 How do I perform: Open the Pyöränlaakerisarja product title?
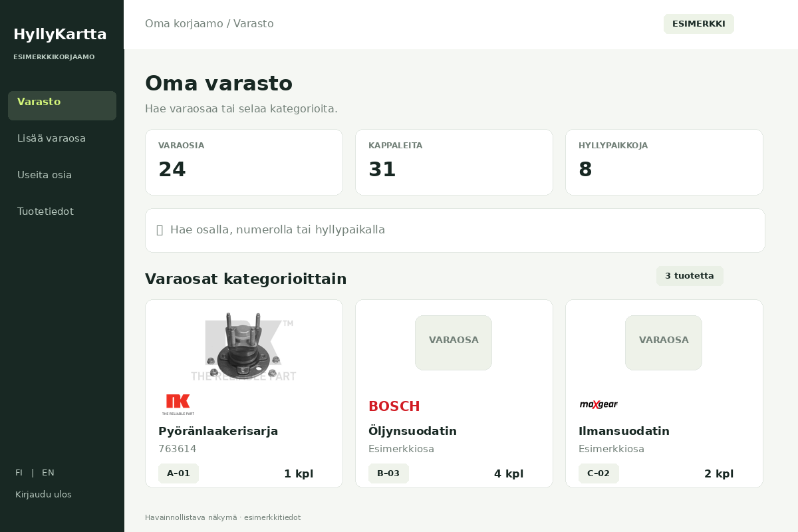coord(218,431)
